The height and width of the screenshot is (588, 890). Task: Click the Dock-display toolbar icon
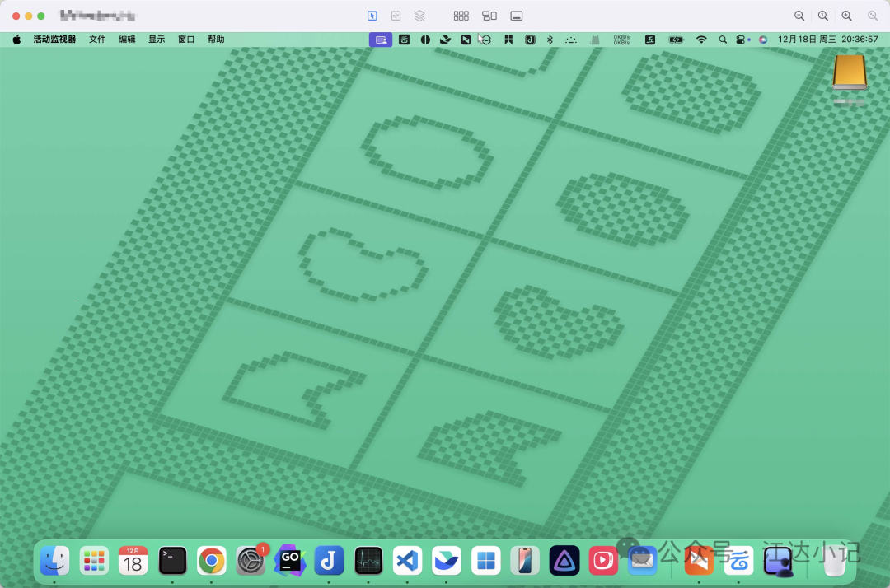517,16
